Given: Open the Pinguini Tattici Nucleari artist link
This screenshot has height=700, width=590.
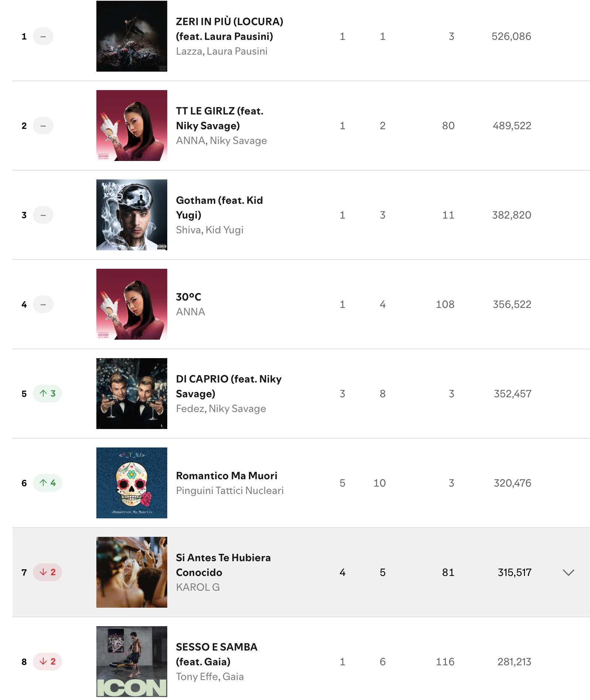Looking at the screenshot, I should click(x=230, y=491).
